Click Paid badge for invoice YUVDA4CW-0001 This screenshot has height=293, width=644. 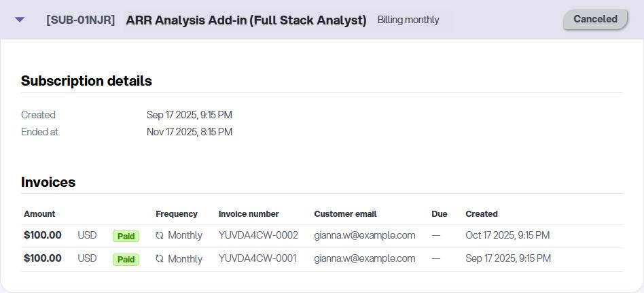[x=126, y=259]
